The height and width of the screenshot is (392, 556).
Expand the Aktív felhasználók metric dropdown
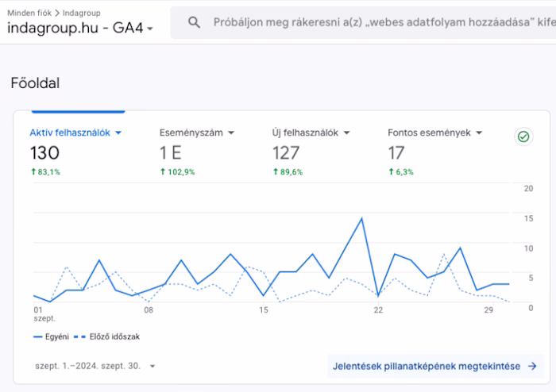(x=118, y=133)
